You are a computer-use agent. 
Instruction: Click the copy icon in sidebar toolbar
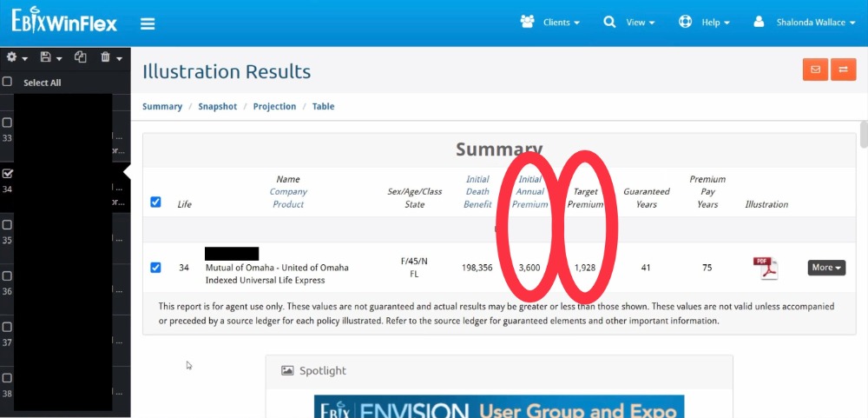click(x=80, y=57)
